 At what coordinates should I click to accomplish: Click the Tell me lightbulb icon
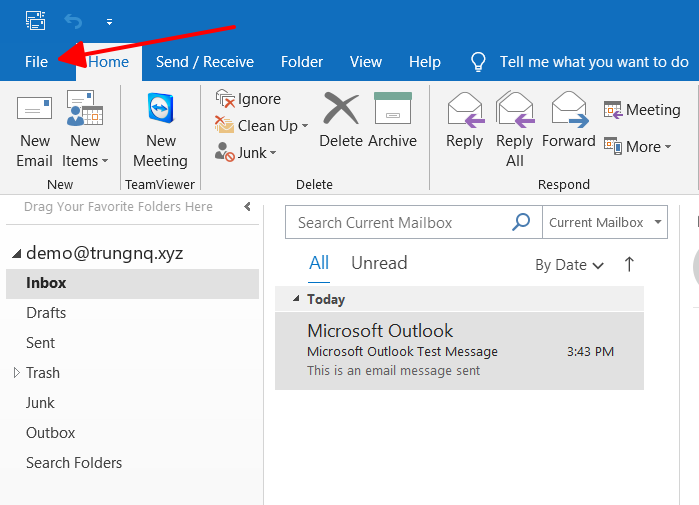tap(478, 62)
